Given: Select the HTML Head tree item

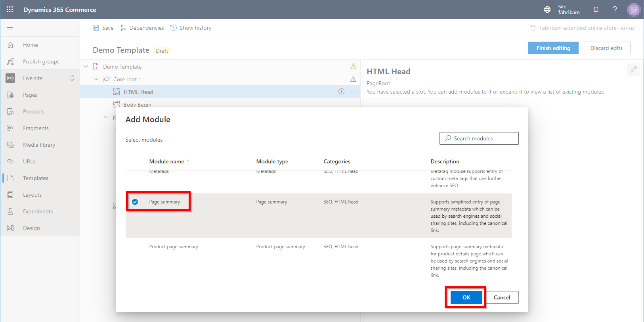Looking at the screenshot, I should pos(220,92).
